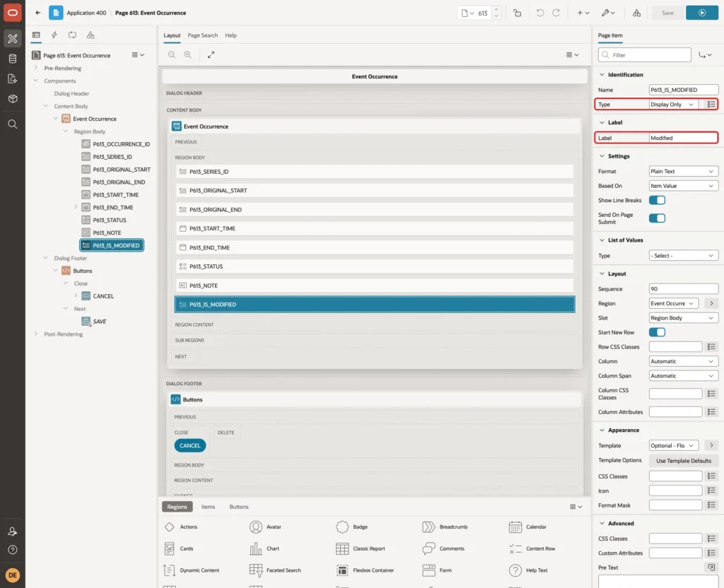Open the Based On dropdown
This screenshot has height=588, width=724.
(x=684, y=186)
